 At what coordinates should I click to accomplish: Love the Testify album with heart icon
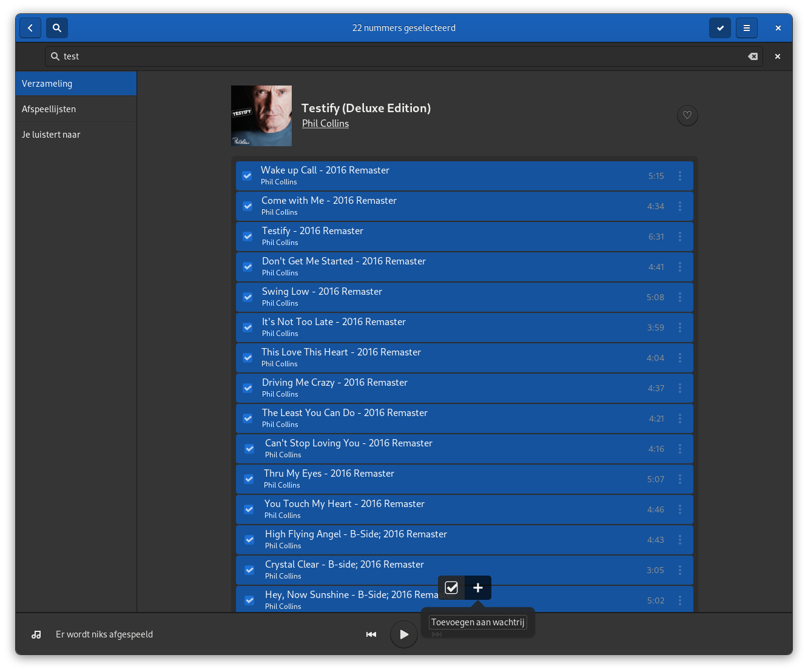point(687,115)
